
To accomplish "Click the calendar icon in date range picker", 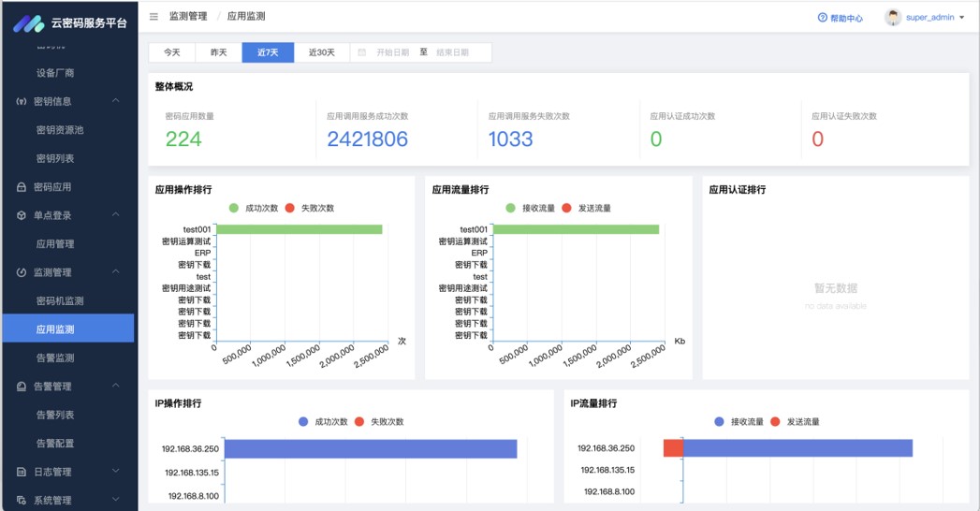I will 362,52.
